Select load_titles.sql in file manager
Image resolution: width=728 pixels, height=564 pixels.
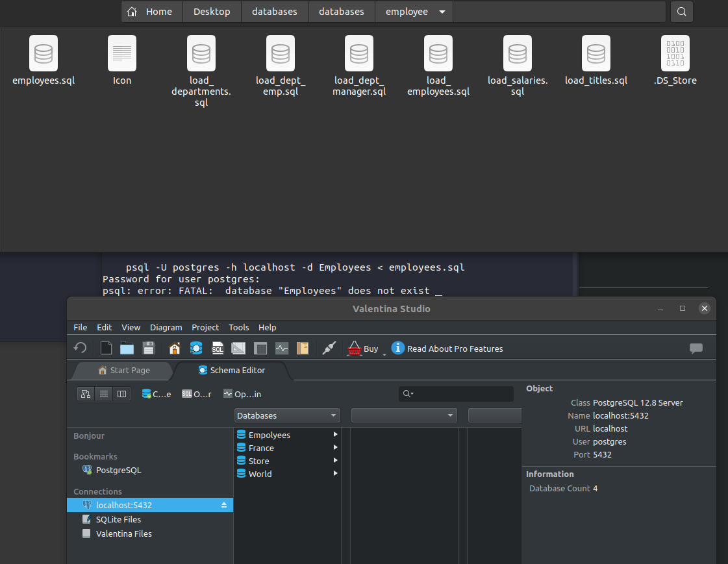tap(596, 60)
